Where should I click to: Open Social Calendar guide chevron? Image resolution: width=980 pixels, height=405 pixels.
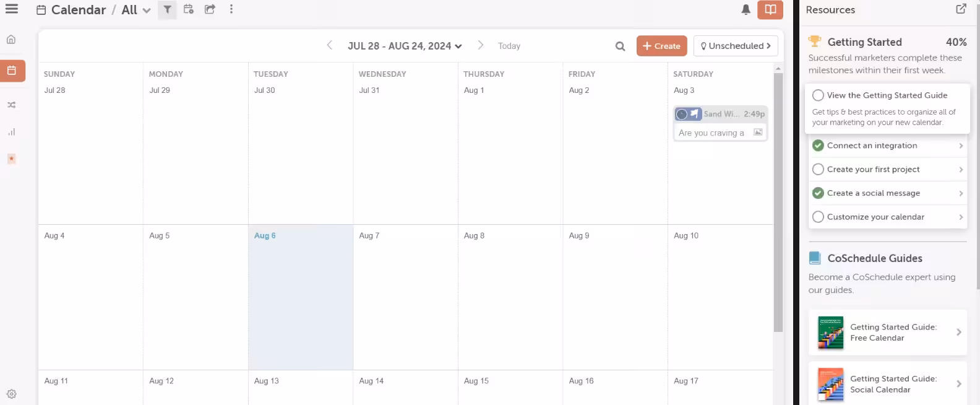click(959, 384)
